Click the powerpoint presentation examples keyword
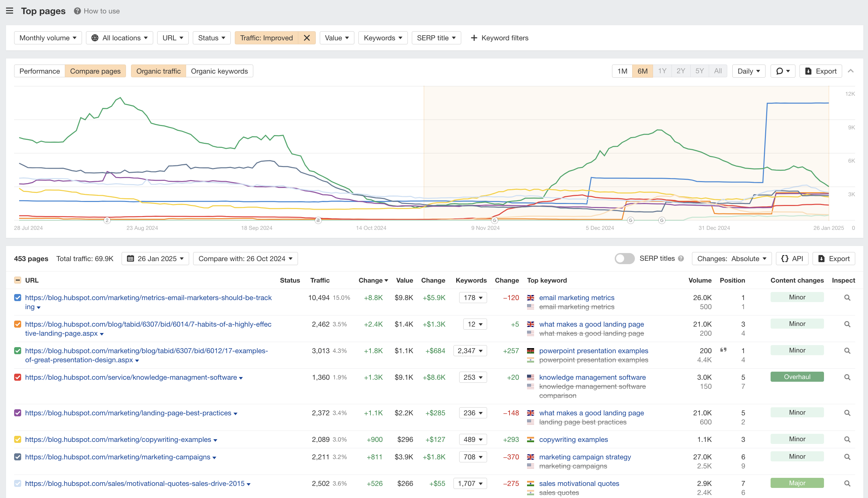The width and height of the screenshot is (868, 498). [594, 350]
